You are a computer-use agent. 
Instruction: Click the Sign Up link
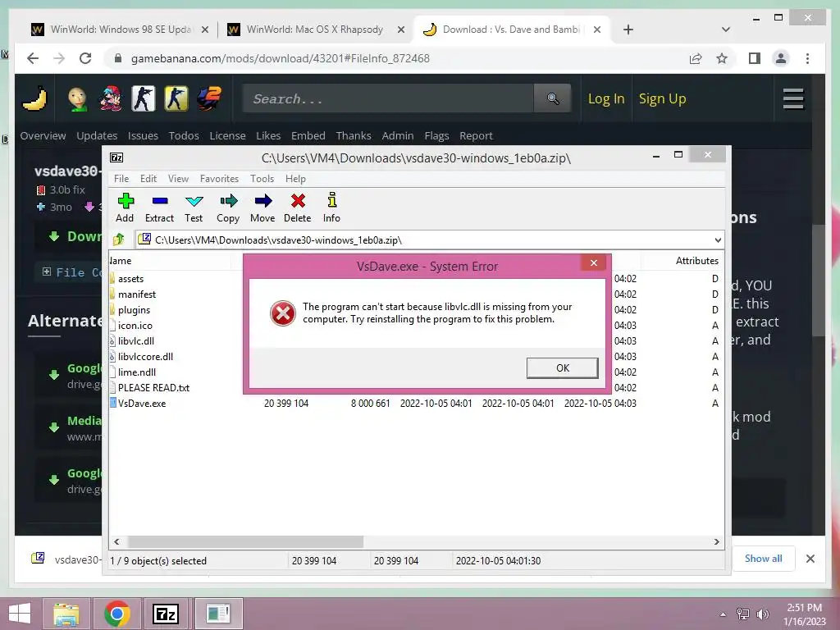[662, 98]
